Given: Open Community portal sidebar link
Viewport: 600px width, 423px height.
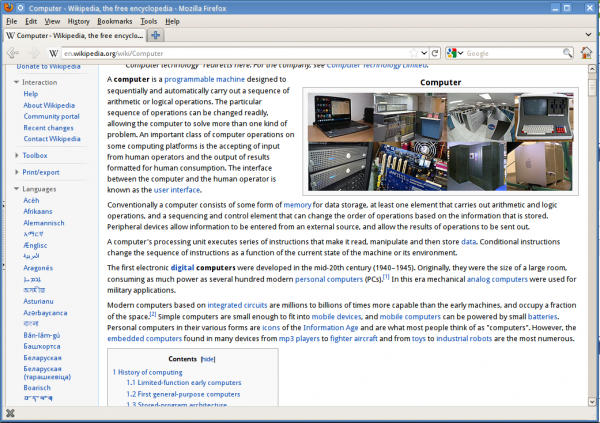Looking at the screenshot, I should click(x=51, y=116).
